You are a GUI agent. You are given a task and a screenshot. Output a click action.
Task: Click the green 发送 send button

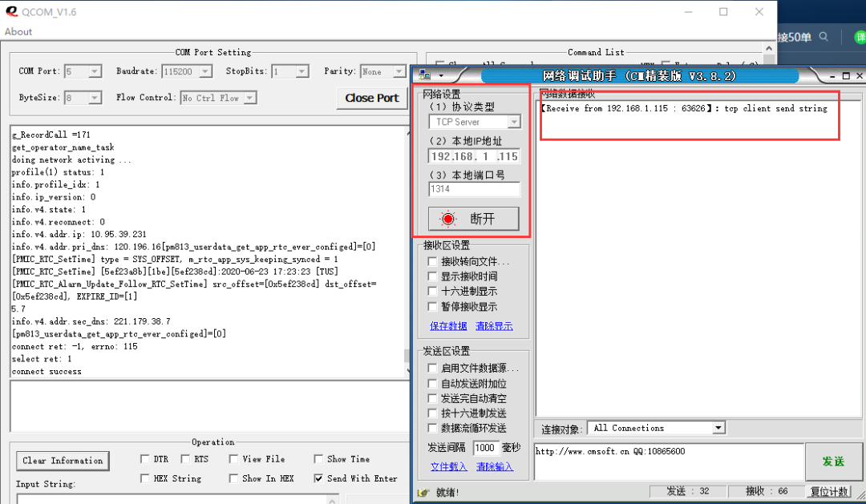coord(833,462)
